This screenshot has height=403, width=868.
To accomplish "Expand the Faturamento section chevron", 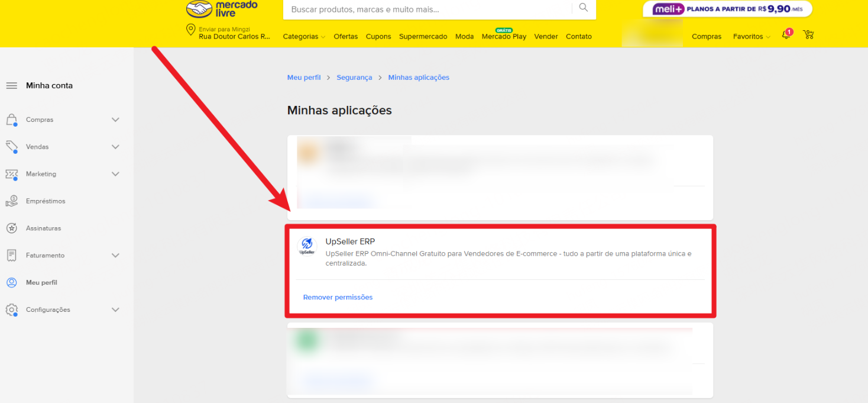I will [x=115, y=256].
